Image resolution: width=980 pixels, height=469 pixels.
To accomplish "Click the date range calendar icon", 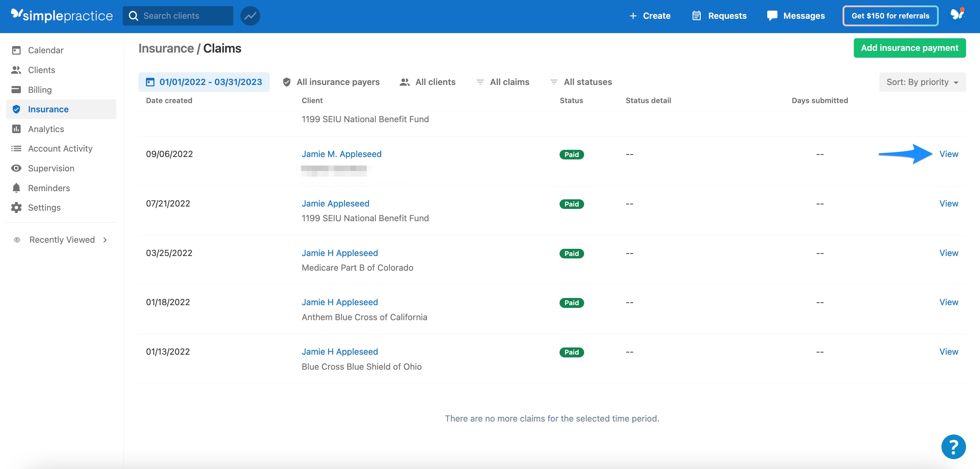I will [150, 82].
